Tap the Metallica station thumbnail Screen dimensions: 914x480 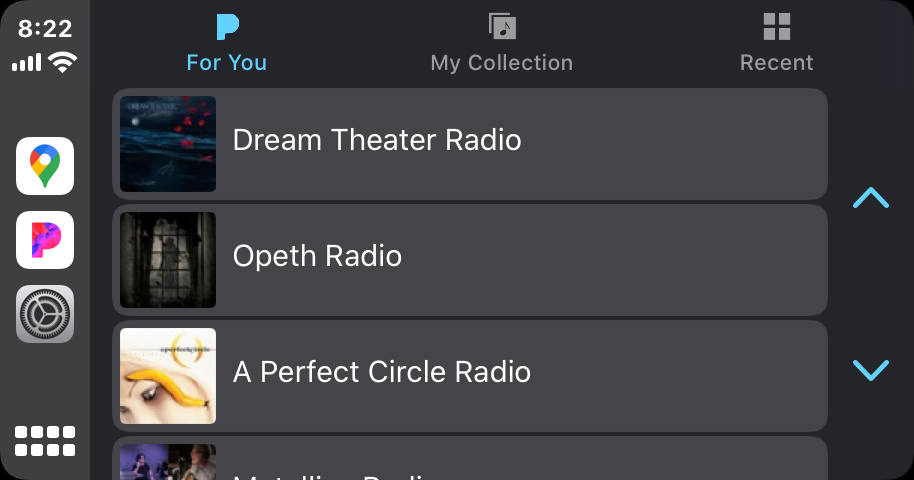click(168, 461)
